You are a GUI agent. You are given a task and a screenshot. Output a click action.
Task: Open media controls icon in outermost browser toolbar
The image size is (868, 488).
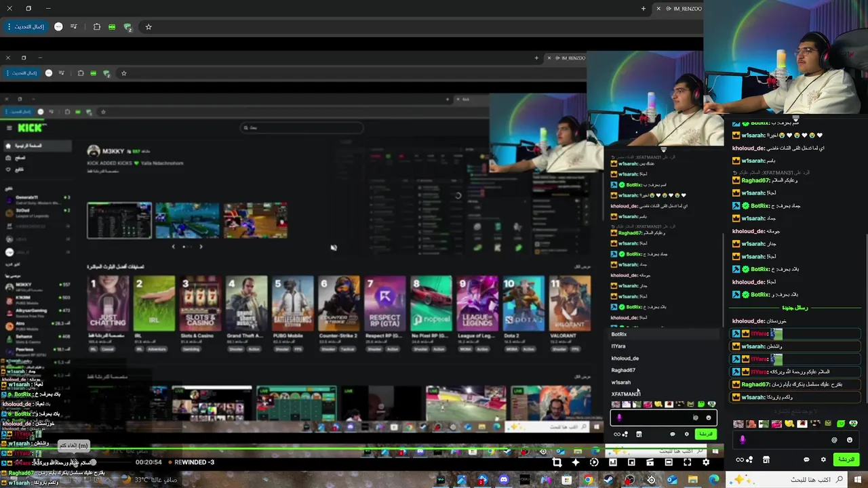pyautogui.click(x=73, y=27)
